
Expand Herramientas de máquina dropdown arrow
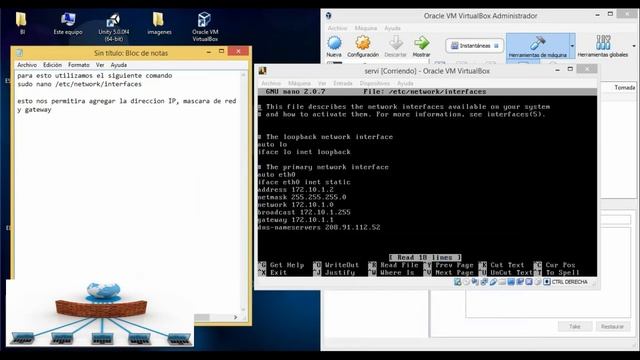pos(572,46)
